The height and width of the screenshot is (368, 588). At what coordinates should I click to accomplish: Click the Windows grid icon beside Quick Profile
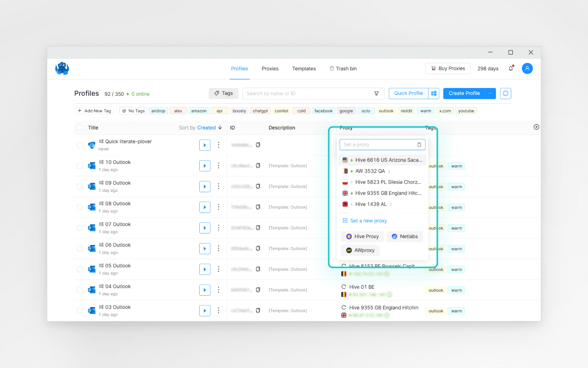[x=434, y=93]
